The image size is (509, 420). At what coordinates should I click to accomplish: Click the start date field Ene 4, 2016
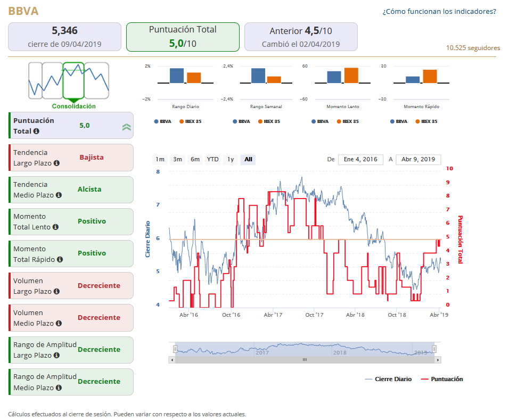[x=360, y=159]
